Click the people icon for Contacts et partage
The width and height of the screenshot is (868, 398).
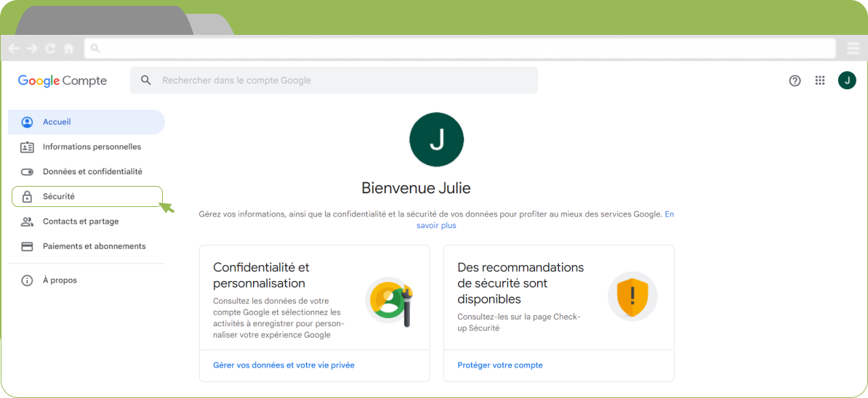tap(27, 222)
